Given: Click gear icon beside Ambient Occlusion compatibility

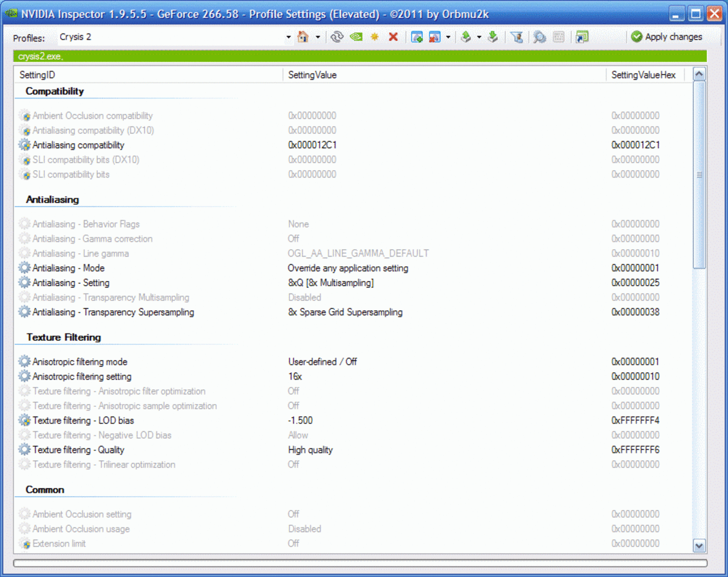Looking at the screenshot, I should (x=24, y=116).
